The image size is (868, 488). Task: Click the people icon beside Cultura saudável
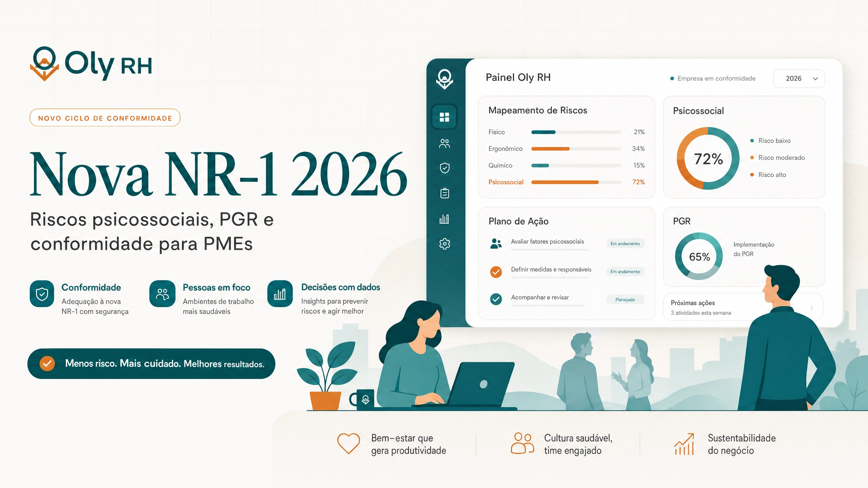[x=522, y=443]
